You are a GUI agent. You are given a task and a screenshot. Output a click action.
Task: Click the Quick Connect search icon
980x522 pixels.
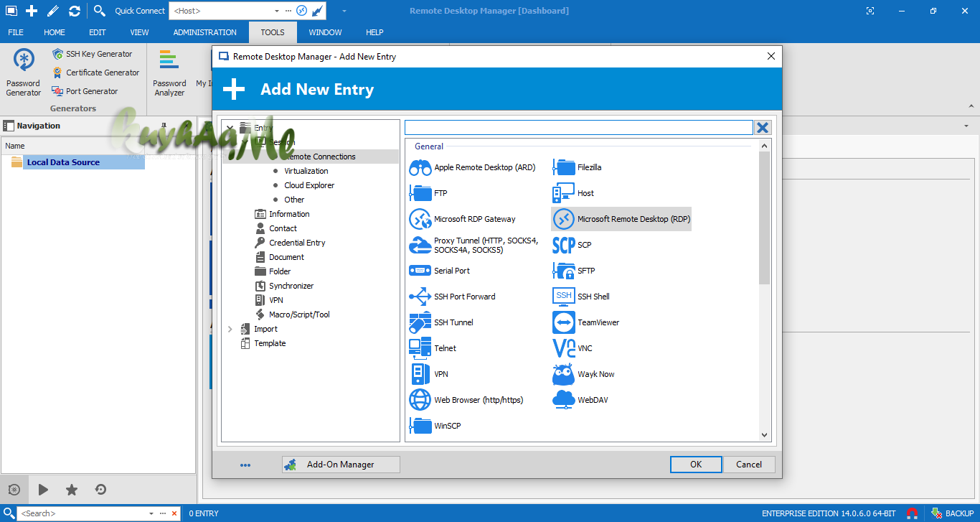100,11
